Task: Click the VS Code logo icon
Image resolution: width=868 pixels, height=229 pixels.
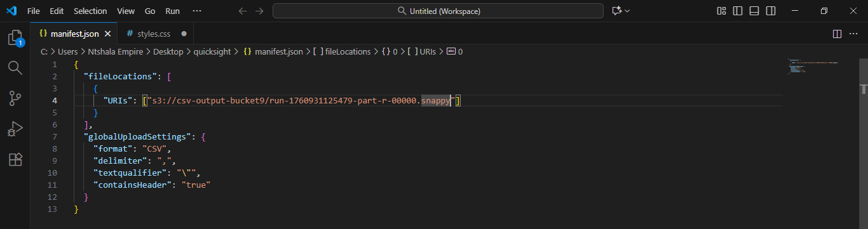Action: tap(11, 11)
